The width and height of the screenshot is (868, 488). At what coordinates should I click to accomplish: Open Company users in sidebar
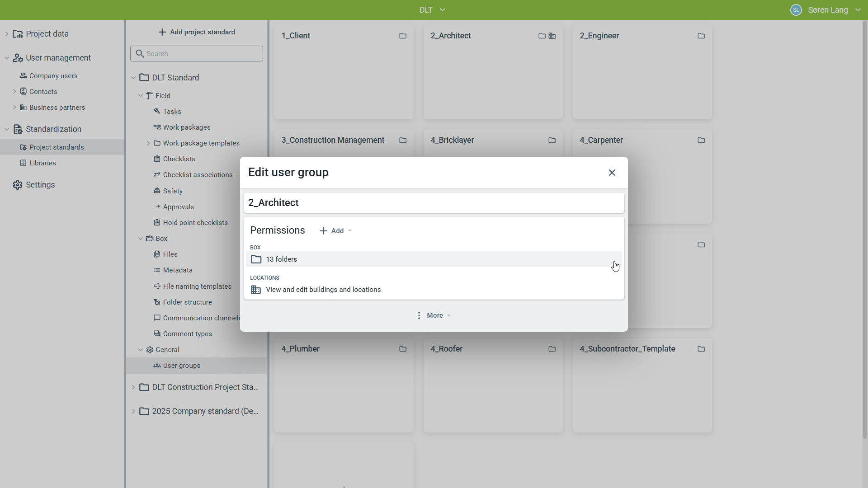(x=53, y=76)
